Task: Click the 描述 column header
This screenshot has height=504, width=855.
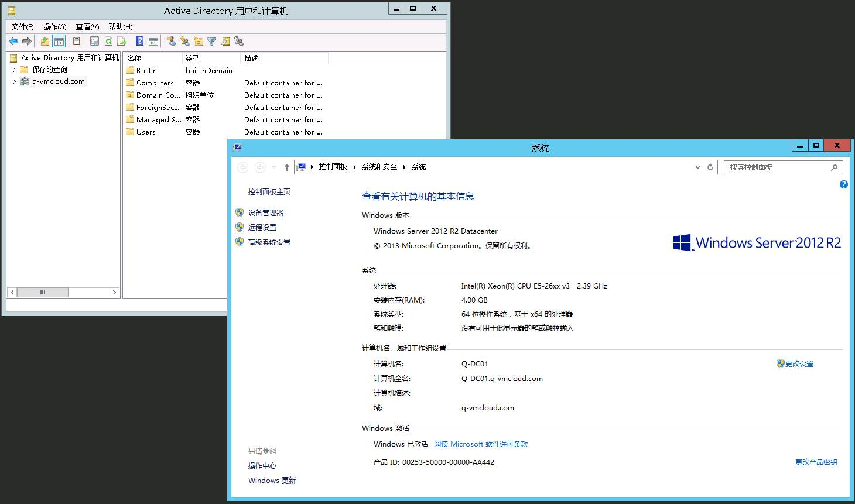Action: [x=285, y=58]
